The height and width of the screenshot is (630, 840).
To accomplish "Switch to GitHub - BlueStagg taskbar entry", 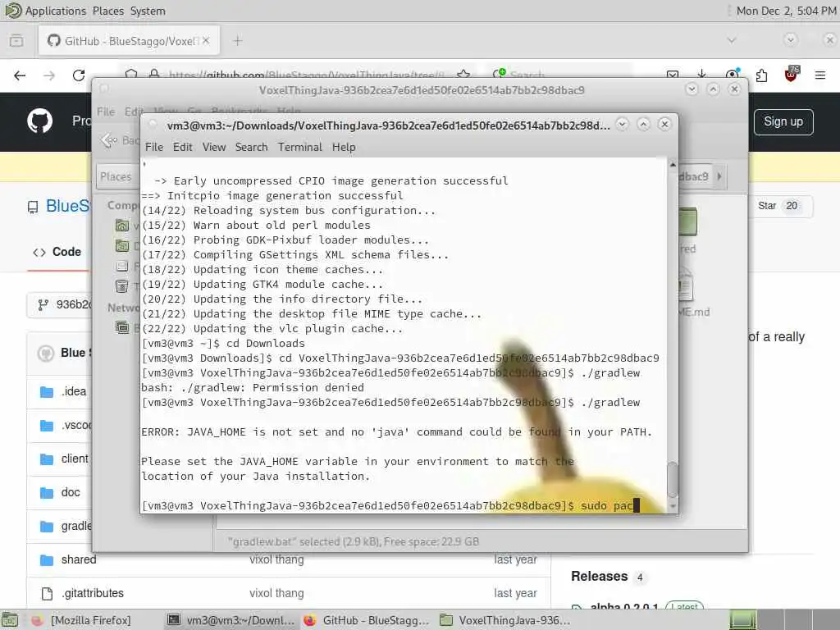I will point(367,620).
